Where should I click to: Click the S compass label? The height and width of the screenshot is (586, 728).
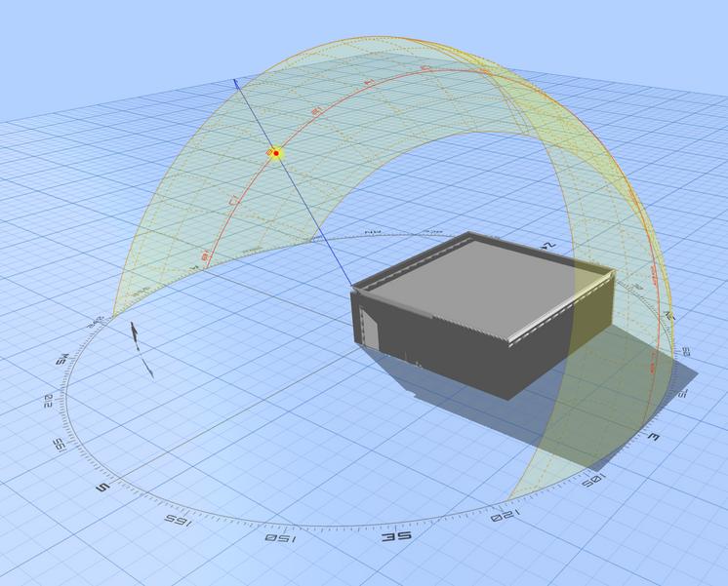point(102,488)
